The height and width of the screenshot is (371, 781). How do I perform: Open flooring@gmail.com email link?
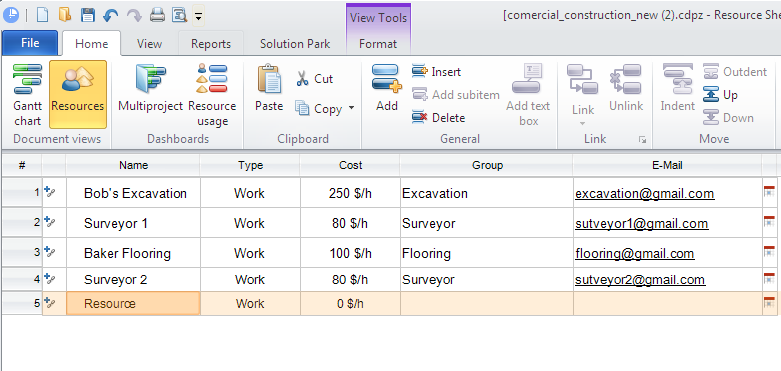point(635,253)
